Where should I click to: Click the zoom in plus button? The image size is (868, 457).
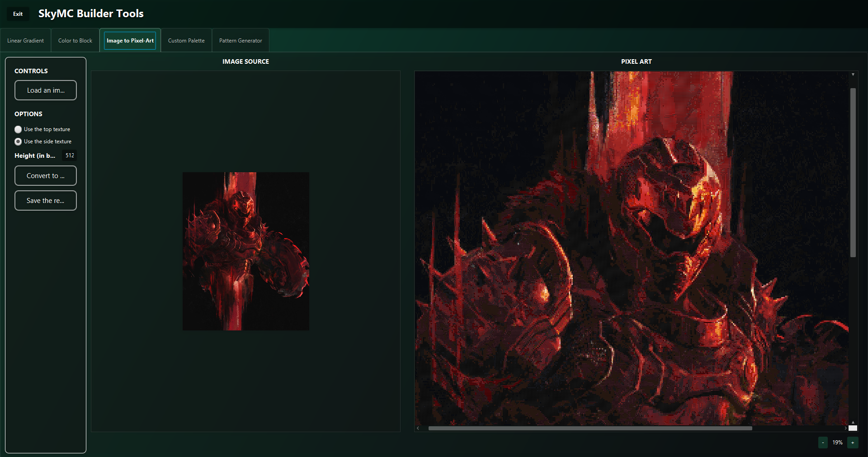(x=853, y=443)
